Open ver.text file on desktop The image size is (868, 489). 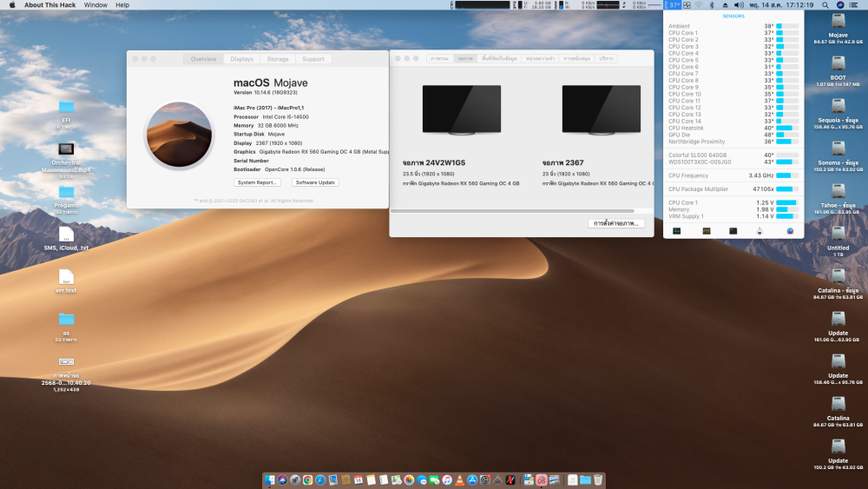(66, 277)
